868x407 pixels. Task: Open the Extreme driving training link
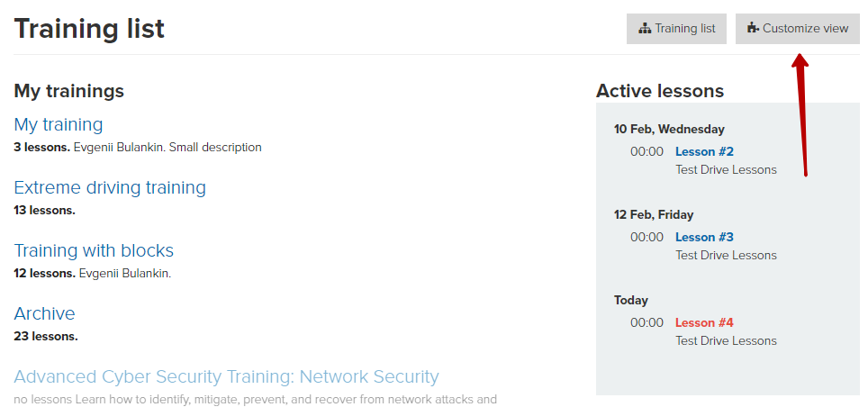click(110, 187)
